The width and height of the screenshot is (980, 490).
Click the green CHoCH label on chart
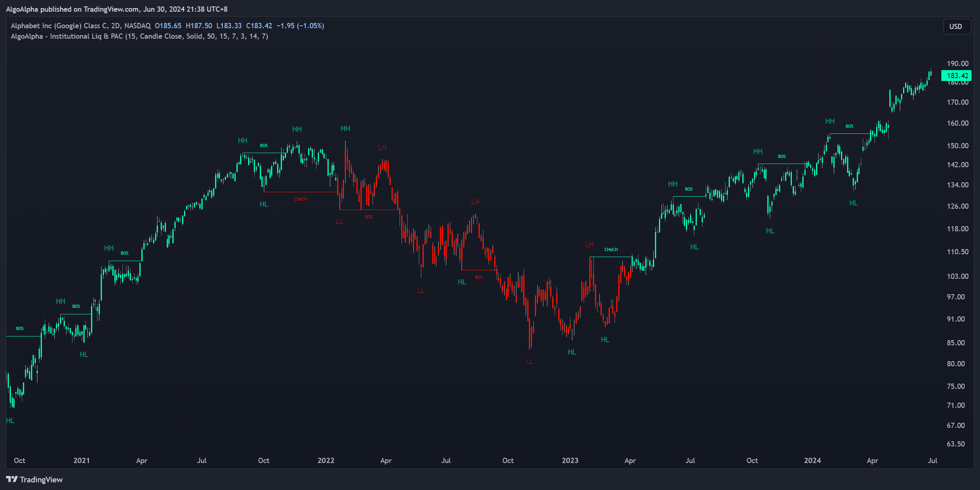pos(611,249)
